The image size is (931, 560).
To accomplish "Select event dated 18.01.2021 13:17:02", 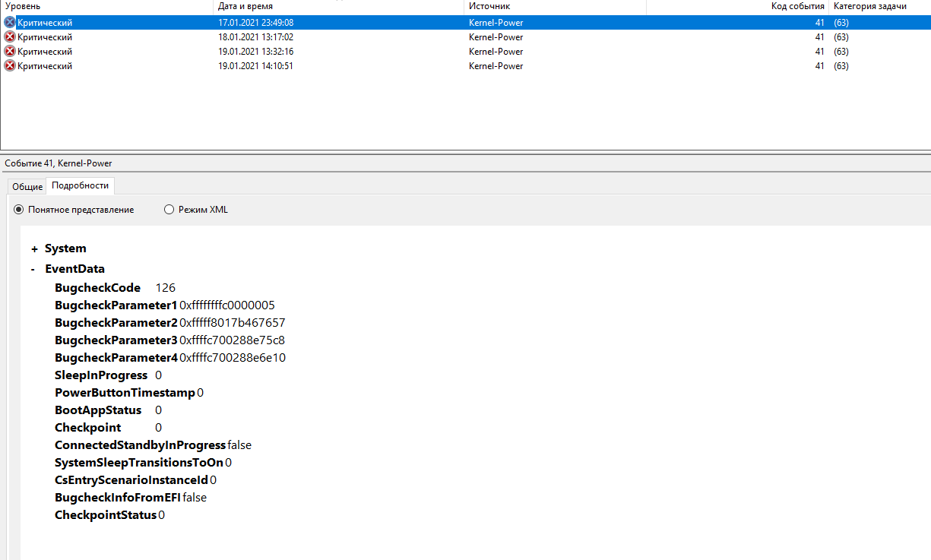I will (465, 37).
